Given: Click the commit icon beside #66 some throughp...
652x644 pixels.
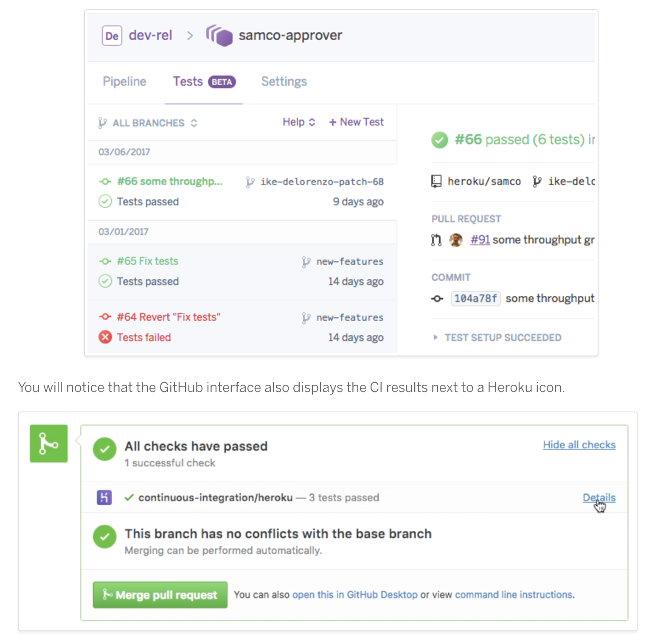Looking at the screenshot, I should (x=105, y=182).
